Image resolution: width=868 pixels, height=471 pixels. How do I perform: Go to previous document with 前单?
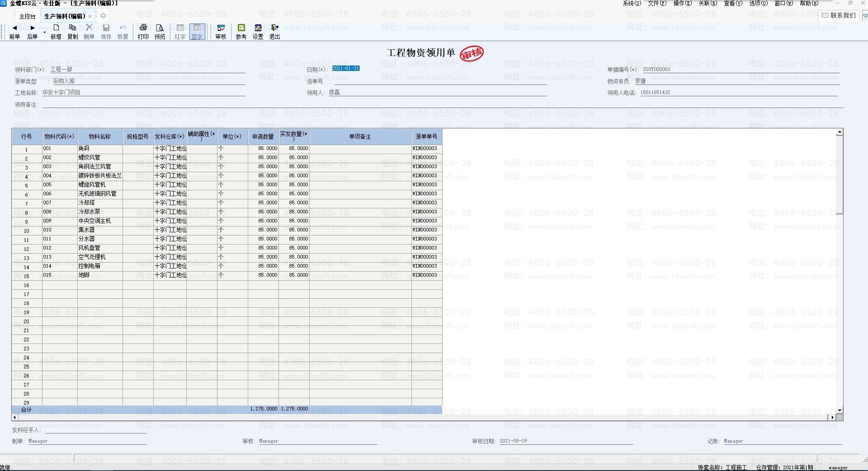point(14,32)
